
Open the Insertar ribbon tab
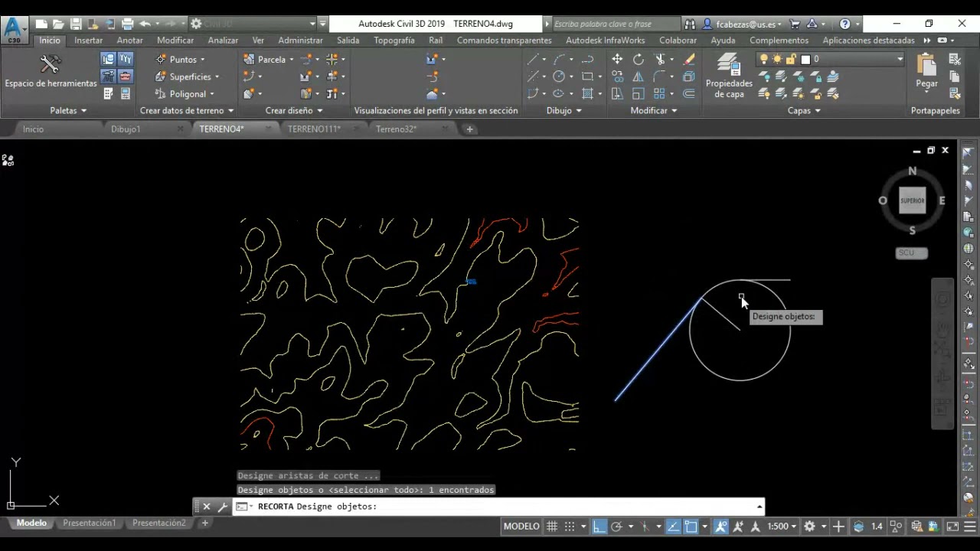click(x=89, y=40)
